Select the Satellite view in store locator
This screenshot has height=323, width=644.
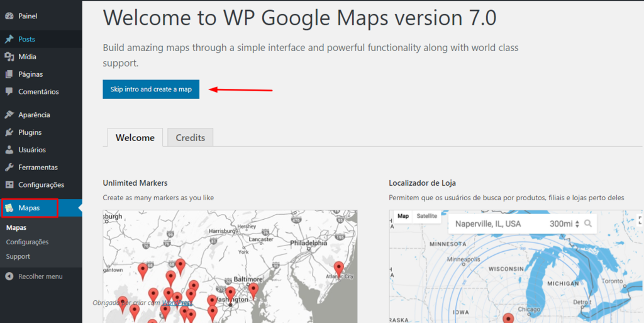click(427, 216)
